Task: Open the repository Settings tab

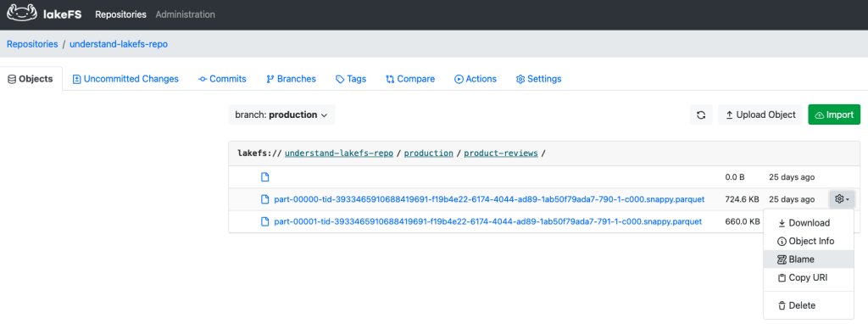Action: pyautogui.click(x=538, y=79)
